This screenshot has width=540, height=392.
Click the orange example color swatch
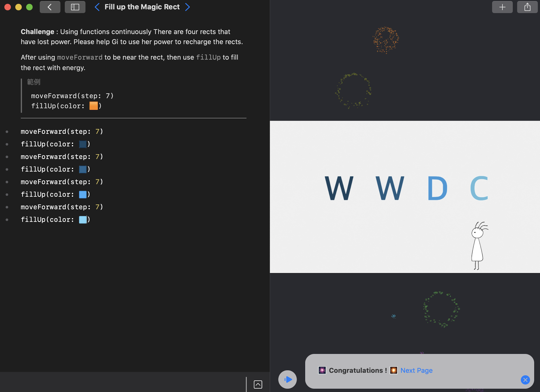tap(93, 106)
